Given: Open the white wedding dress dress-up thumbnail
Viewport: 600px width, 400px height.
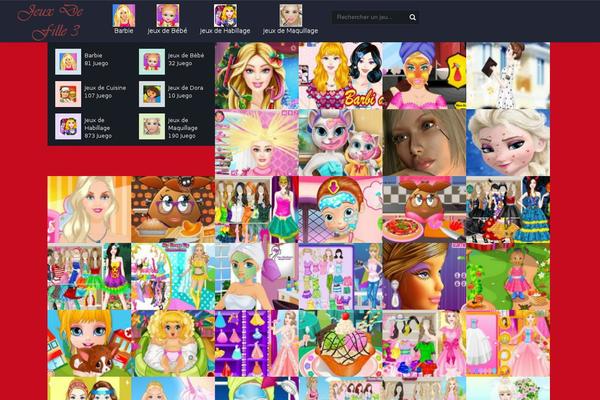Looking at the screenshot, I should point(508,344).
